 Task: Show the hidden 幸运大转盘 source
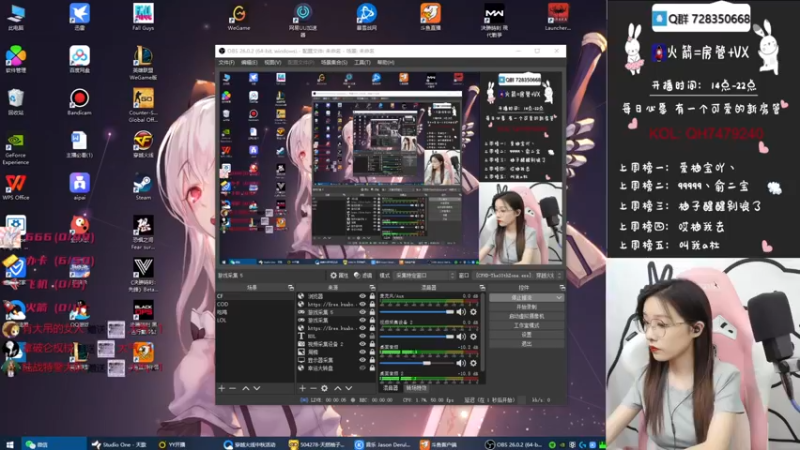(362, 368)
